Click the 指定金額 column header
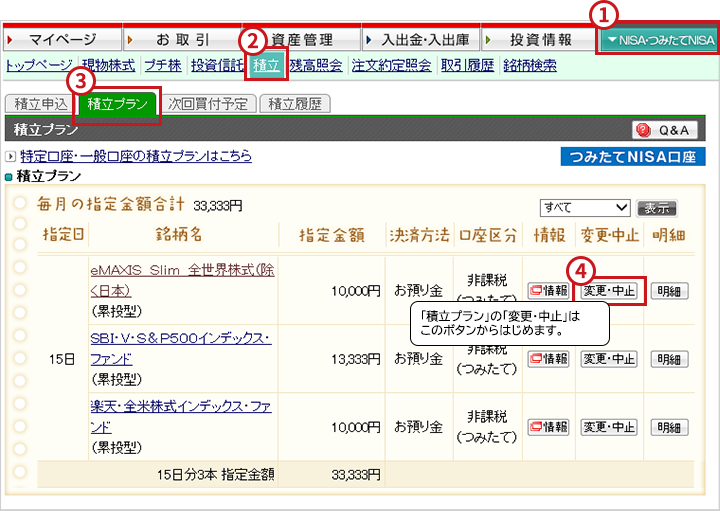Viewport: 720px width, 511px height. click(332, 236)
